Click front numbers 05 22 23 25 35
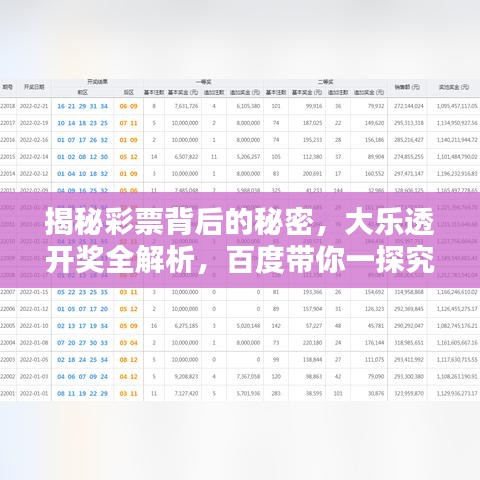 tap(82, 292)
